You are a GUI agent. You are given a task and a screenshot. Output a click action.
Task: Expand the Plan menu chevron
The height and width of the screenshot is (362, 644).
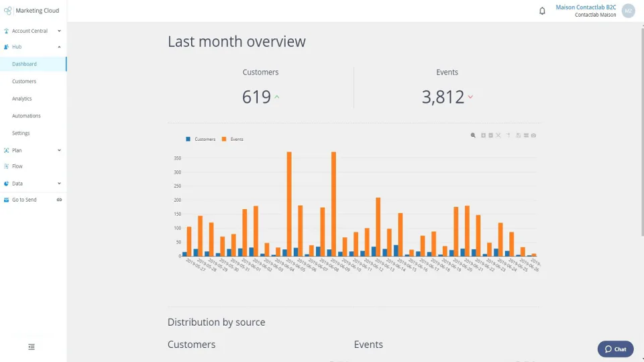click(x=59, y=150)
